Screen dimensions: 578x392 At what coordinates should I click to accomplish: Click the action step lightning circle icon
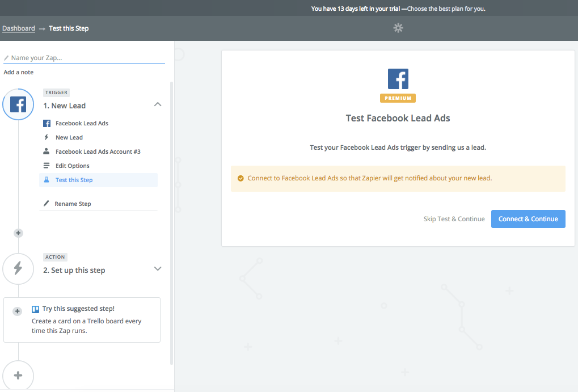(x=18, y=269)
